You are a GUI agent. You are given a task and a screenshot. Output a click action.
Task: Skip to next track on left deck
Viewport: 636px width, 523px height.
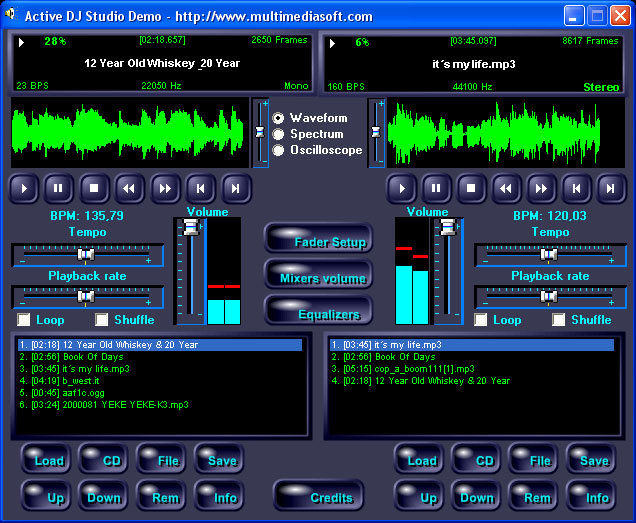pyautogui.click(x=236, y=187)
